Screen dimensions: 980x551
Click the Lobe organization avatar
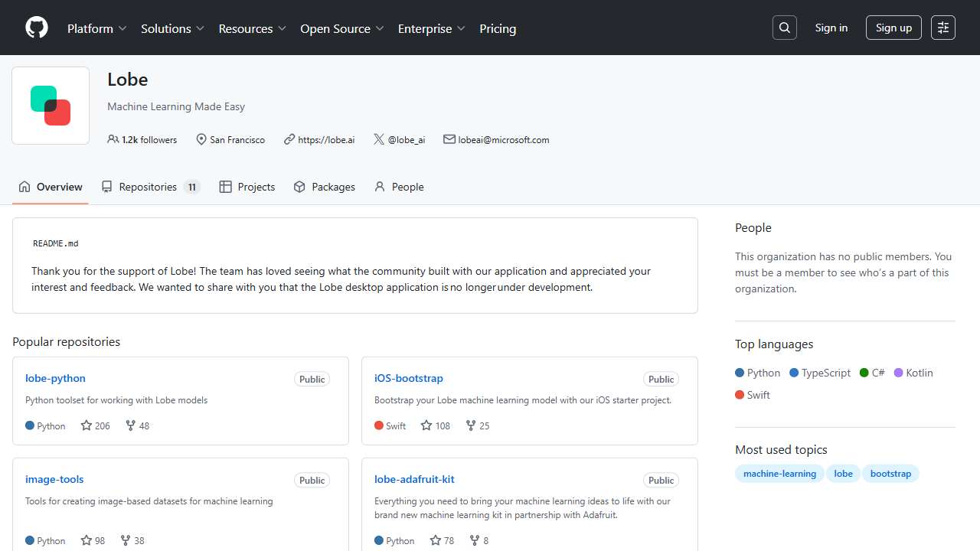[51, 106]
